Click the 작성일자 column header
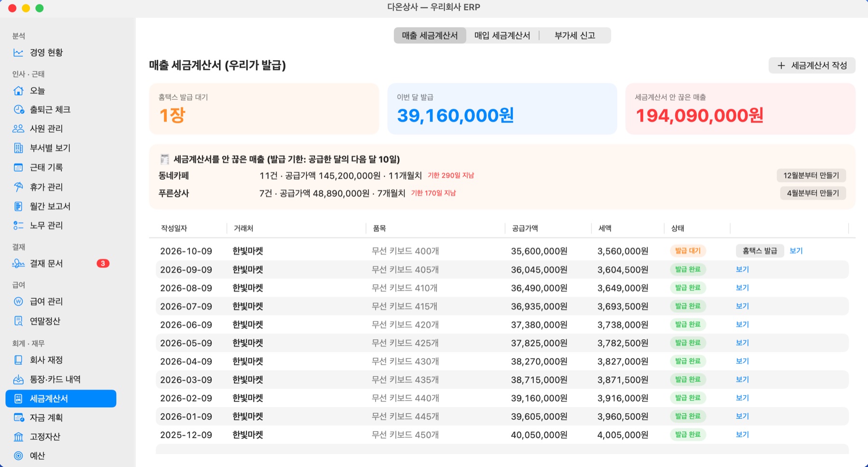The width and height of the screenshot is (868, 467). (174, 228)
